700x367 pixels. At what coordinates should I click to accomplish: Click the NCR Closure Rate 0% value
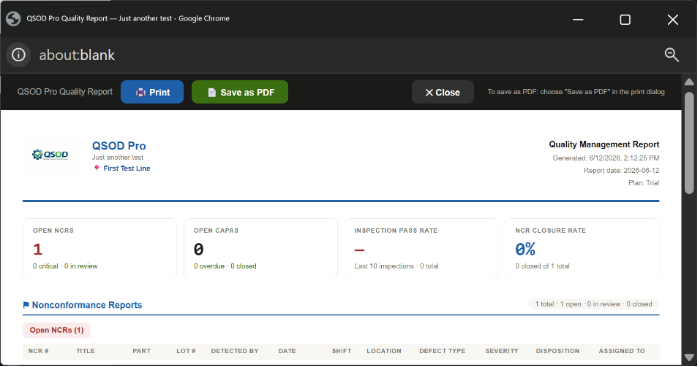(x=525, y=249)
